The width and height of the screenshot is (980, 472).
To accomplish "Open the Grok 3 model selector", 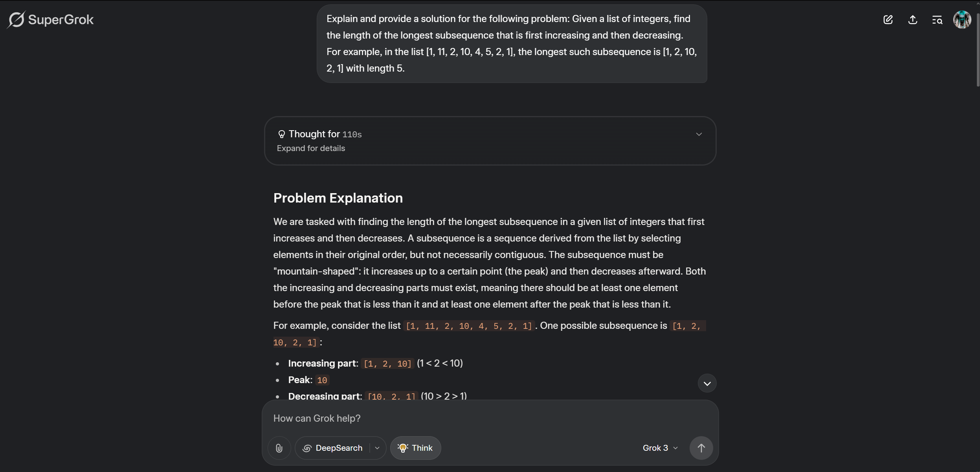I will [660, 448].
